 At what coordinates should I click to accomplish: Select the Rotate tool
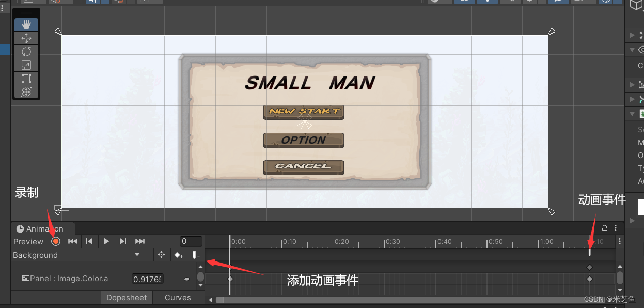26,51
